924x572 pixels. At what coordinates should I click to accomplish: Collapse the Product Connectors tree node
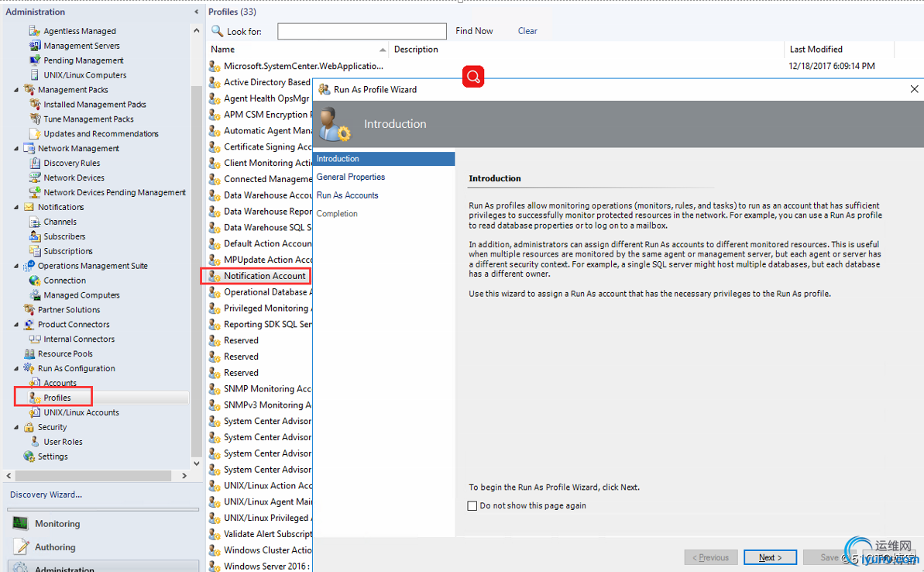(16, 324)
